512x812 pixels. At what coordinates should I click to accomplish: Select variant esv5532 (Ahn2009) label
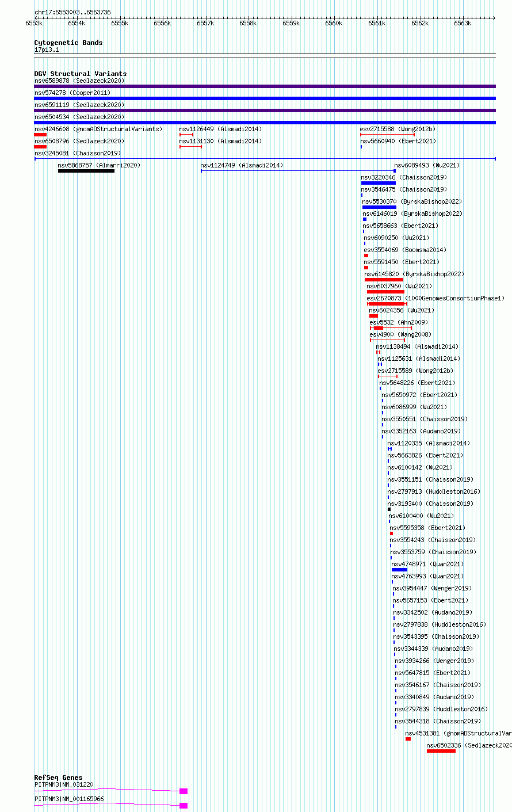click(399, 322)
